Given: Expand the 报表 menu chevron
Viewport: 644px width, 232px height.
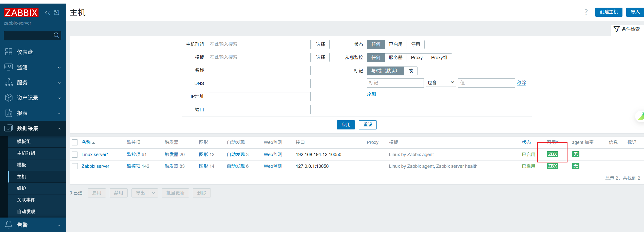Looking at the screenshot, I should (x=59, y=113).
